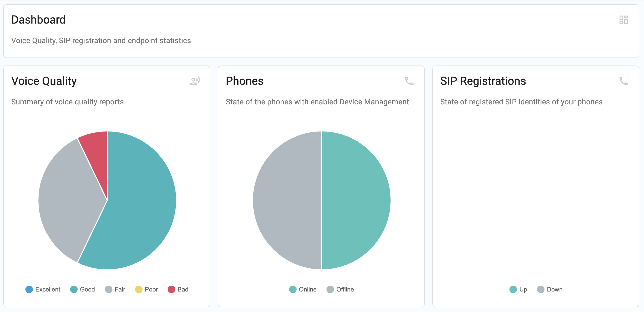
Task: Click the Phones handset icon
Action: pos(409,81)
